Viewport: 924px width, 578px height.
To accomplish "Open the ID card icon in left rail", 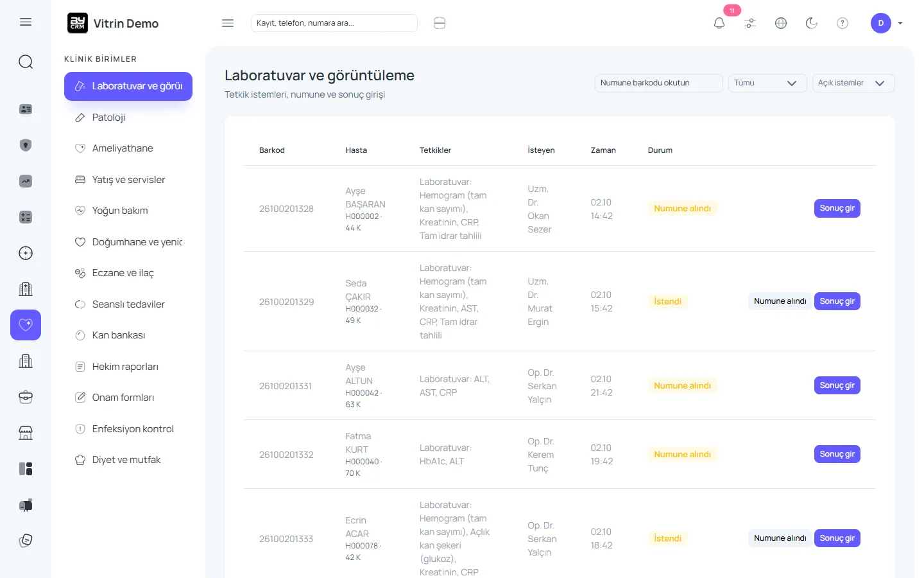I will tap(26, 109).
